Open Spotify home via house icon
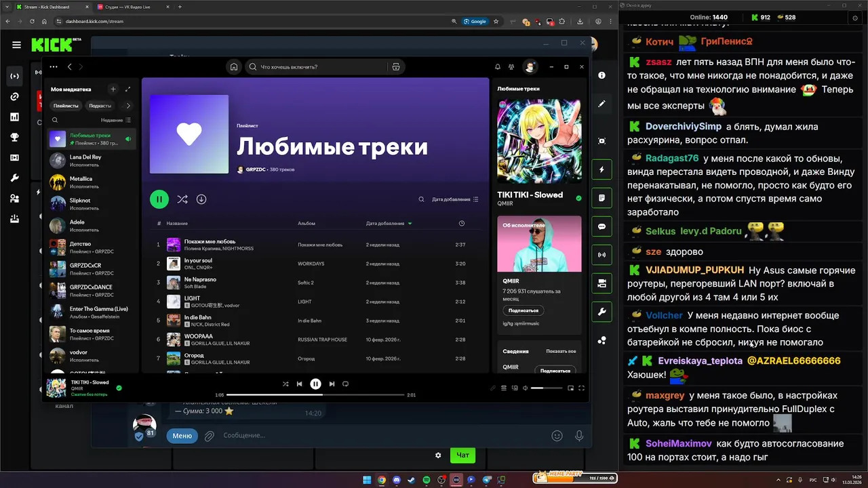This screenshot has width=868, height=488. [234, 66]
